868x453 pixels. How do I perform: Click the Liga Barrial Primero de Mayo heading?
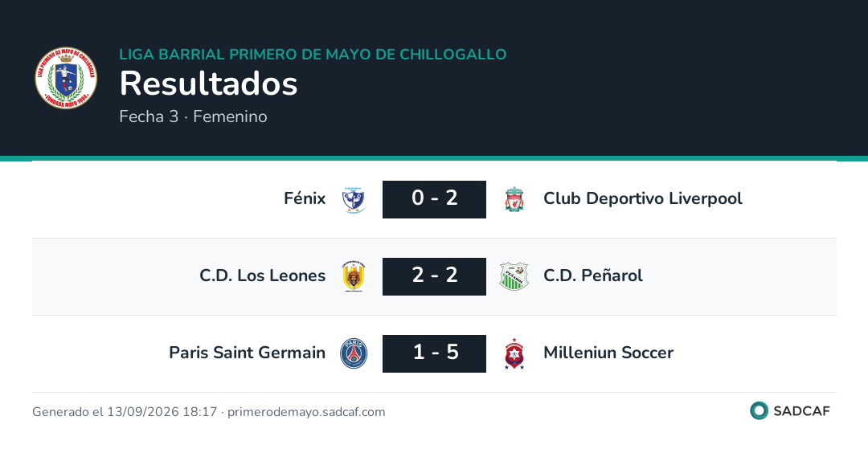tap(313, 54)
